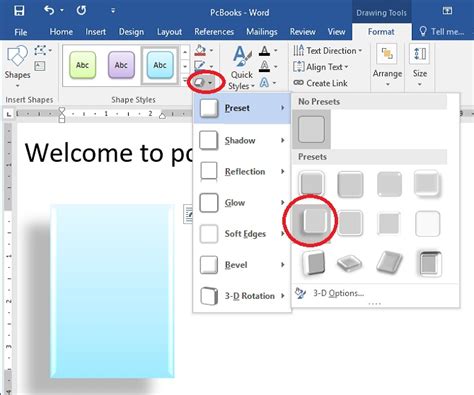Choose second preset in first Presets row
This screenshot has width=474, height=395.
[350, 183]
